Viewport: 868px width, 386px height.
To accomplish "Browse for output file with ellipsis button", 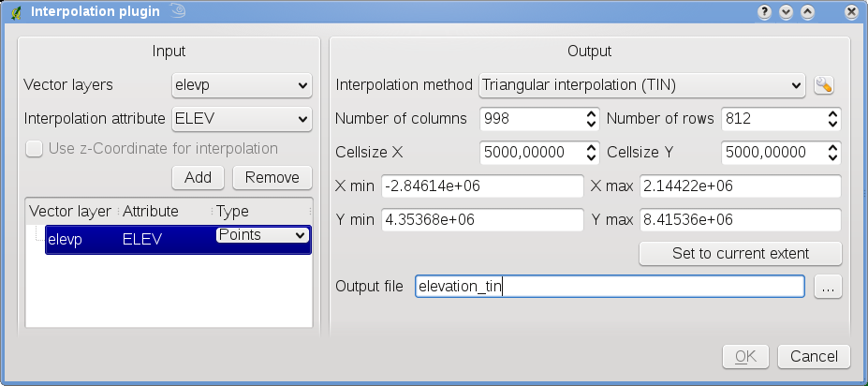I will click(x=827, y=287).
